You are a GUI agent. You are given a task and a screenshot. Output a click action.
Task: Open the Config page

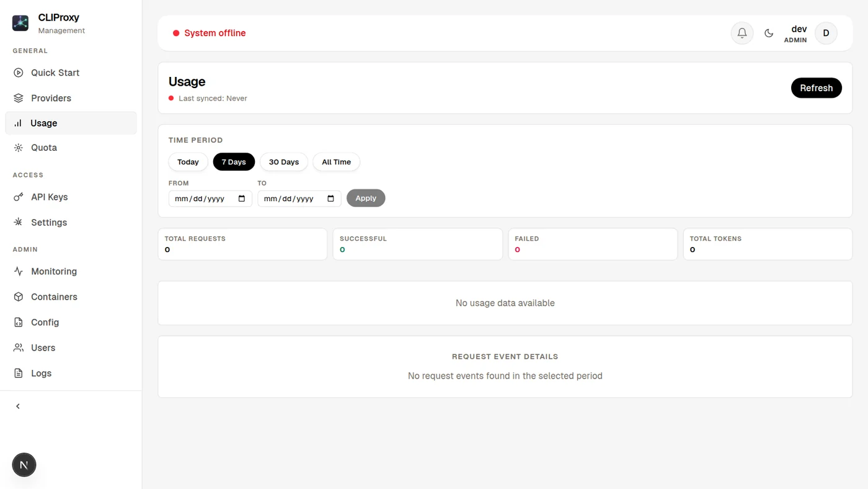[71, 322]
